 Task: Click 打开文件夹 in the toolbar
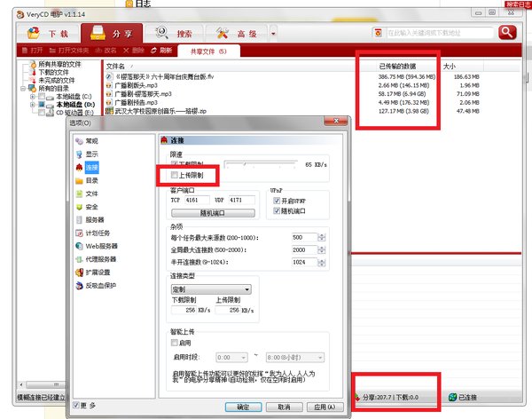(69, 51)
